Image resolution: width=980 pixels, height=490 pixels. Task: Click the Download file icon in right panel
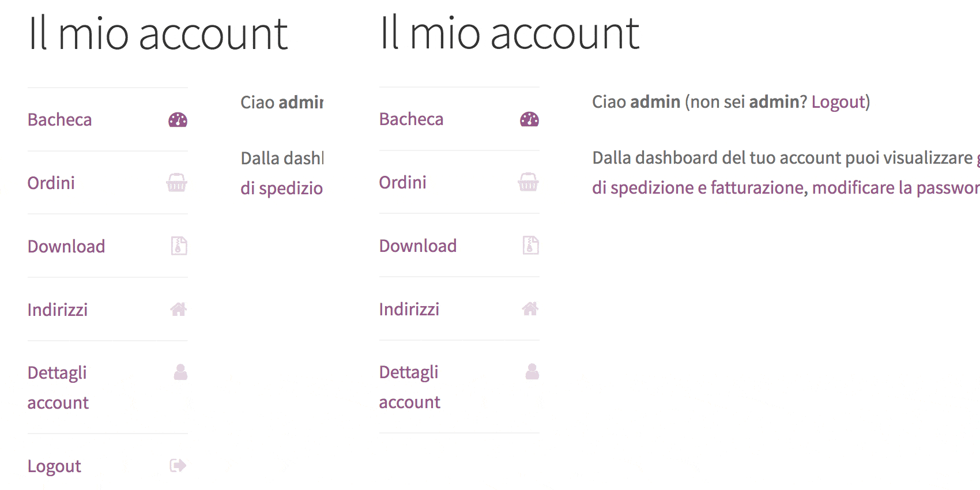click(x=530, y=245)
